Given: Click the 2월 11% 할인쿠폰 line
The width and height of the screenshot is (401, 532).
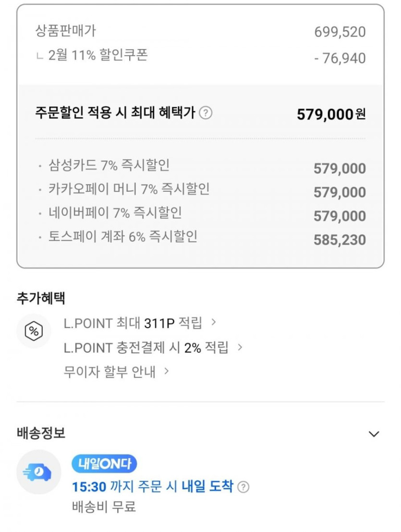Looking at the screenshot, I should [x=98, y=55].
